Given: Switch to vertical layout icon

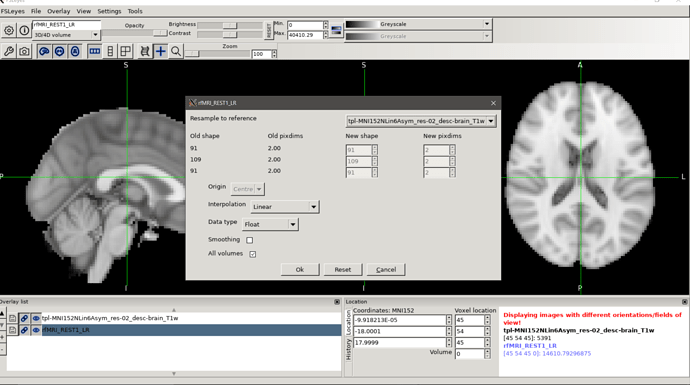Looking at the screenshot, I should click(110, 51).
